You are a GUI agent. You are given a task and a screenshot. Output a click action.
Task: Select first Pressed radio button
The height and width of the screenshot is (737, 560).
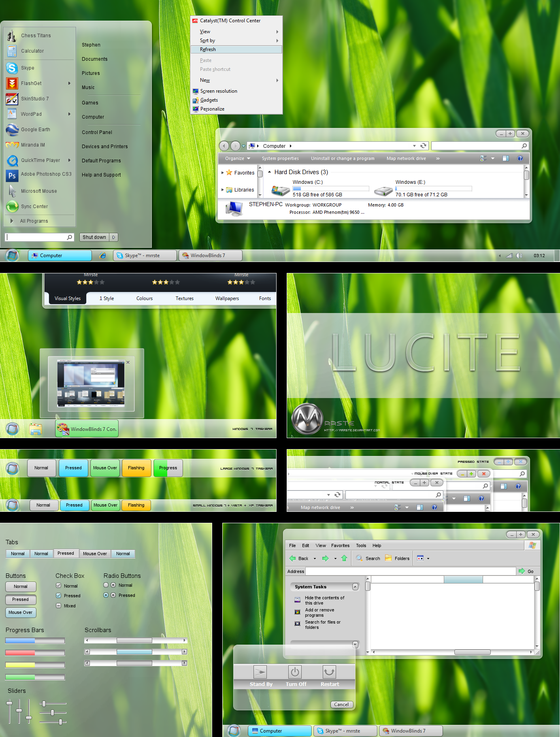click(106, 595)
